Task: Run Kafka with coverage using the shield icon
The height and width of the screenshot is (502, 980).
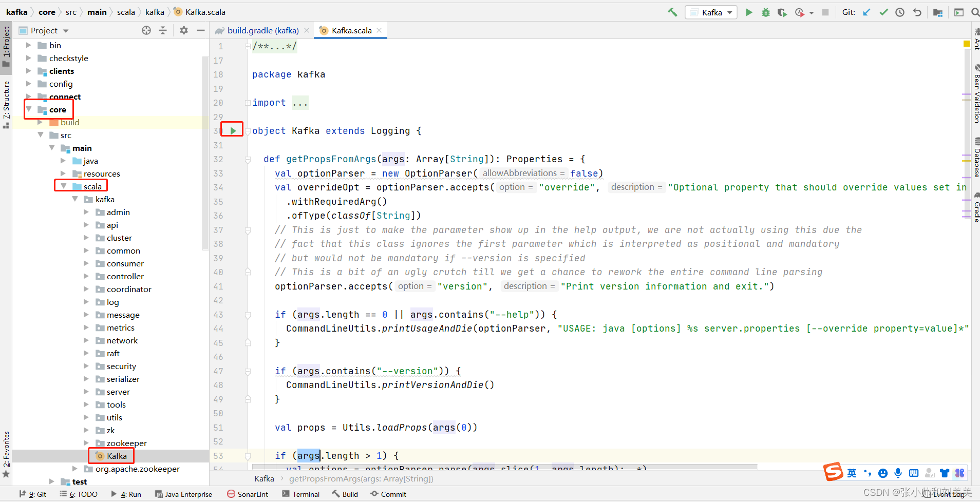Action: 782,12
